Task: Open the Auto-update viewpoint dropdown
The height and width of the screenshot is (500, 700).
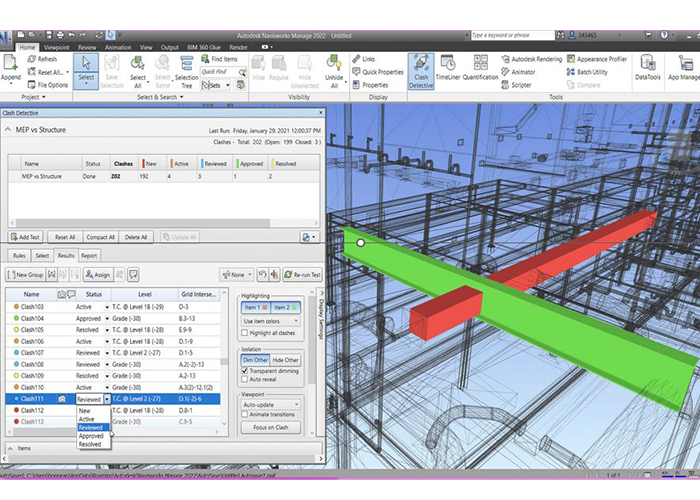Action: [x=271, y=404]
